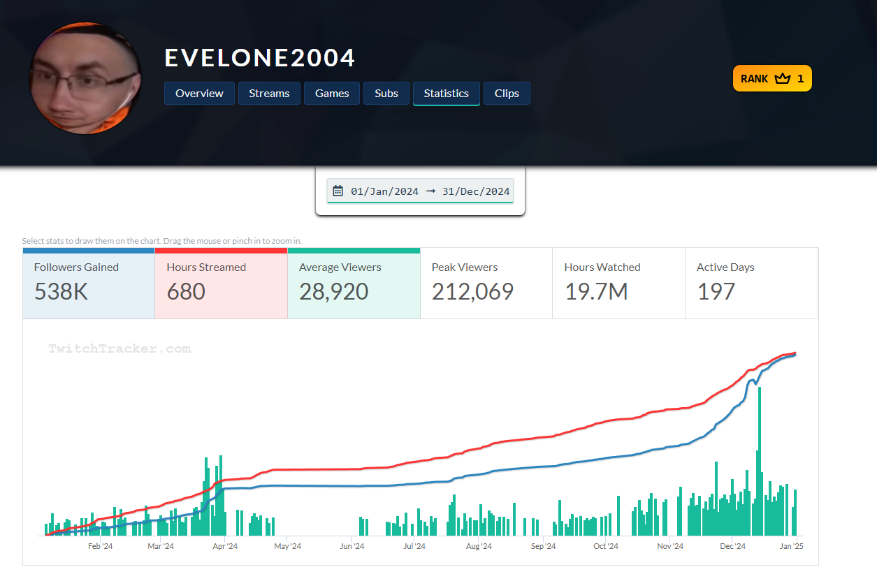Enable the Hours Watched stat

[618, 284]
